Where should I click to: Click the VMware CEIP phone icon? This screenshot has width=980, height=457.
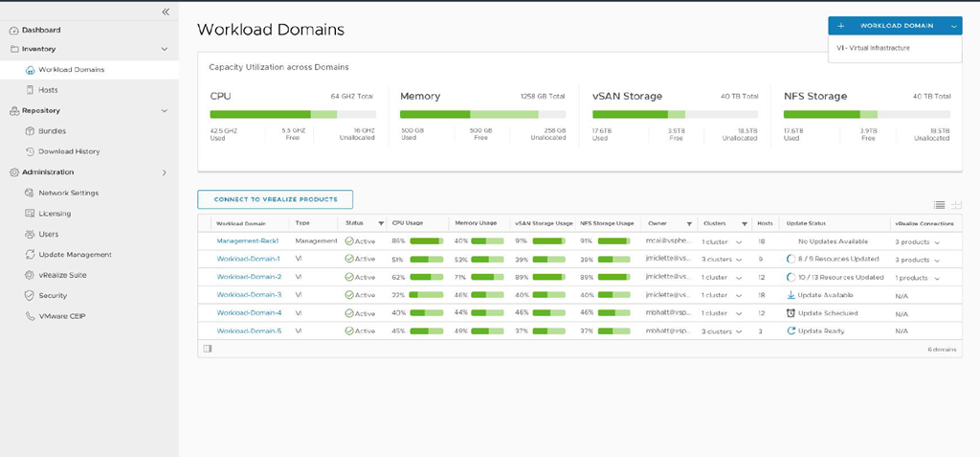pyautogui.click(x=31, y=316)
